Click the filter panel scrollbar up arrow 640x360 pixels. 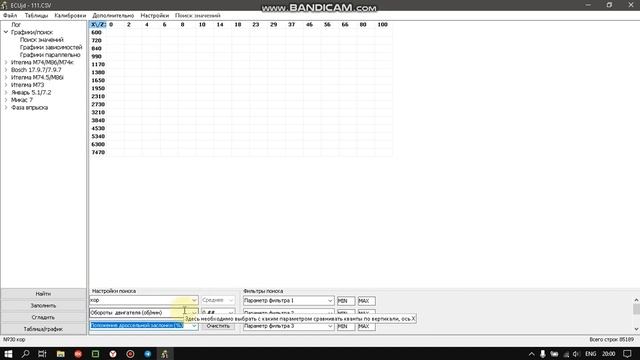(x=636, y=300)
